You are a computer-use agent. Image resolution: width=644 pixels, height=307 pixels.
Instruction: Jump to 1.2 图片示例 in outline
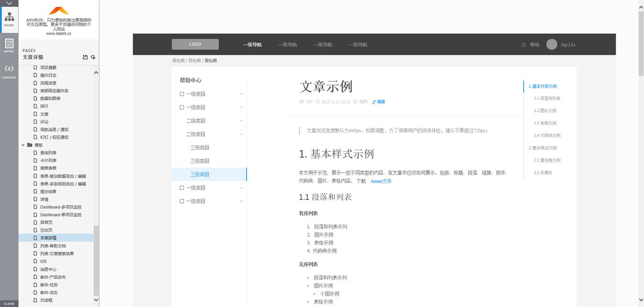[545, 111]
